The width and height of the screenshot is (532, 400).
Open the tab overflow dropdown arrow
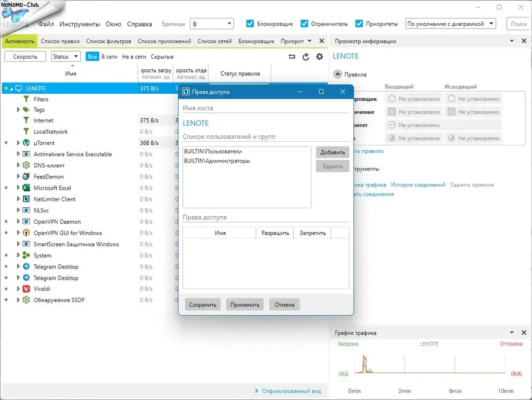pyautogui.click(x=310, y=41)
